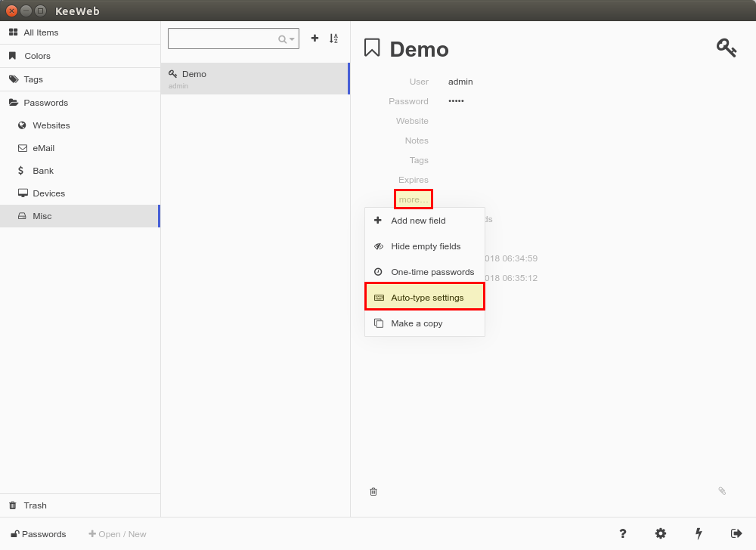Viewport: 756px width, 550px height.
Task: Click the User field label
Action: click(x=419, y=82)
